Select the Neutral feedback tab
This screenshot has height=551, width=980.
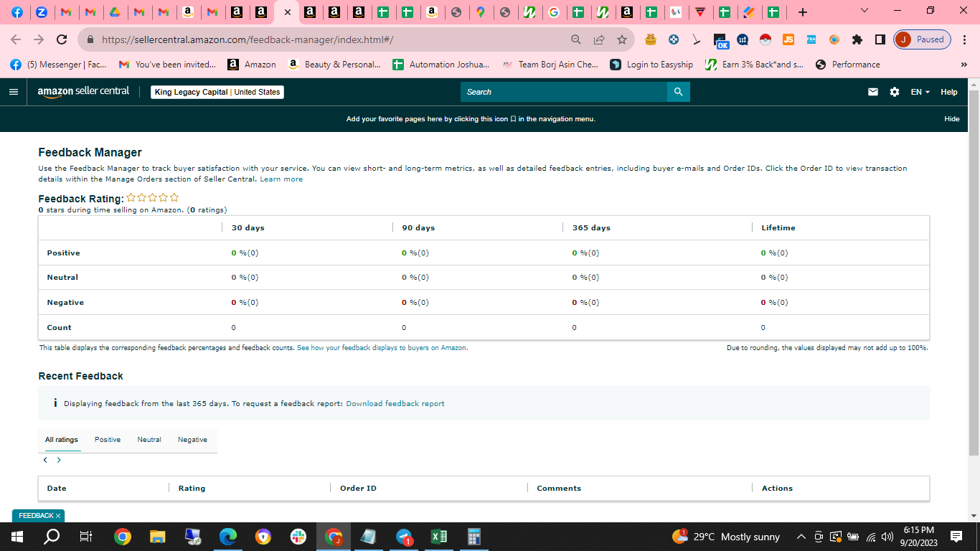pyautogui.click(x=149, y=440)
